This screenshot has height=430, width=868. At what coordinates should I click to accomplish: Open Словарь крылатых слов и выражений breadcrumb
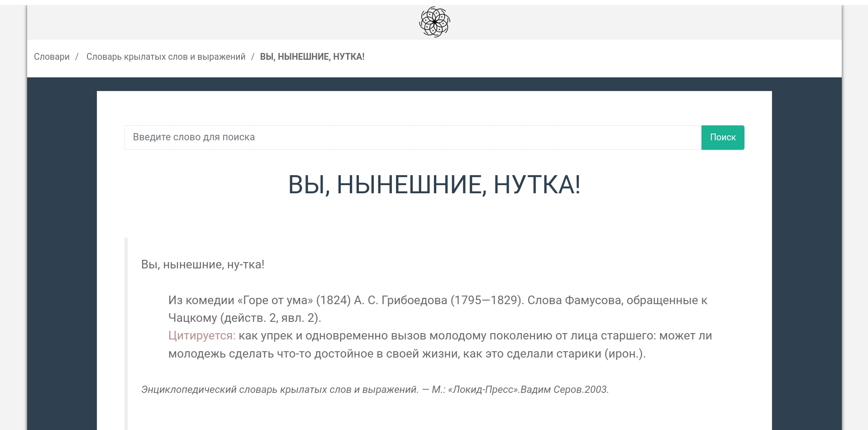(166, 57)
